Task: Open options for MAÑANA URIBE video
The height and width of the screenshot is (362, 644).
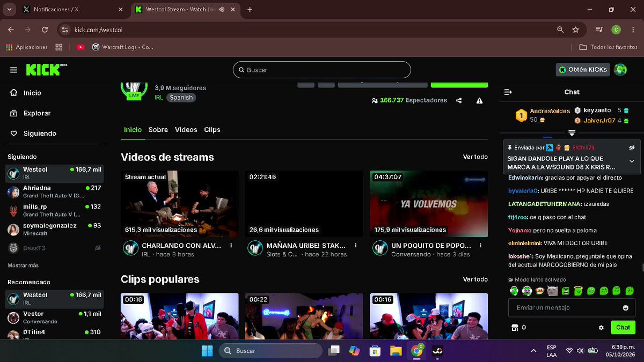Action: (x=356, y=245)
